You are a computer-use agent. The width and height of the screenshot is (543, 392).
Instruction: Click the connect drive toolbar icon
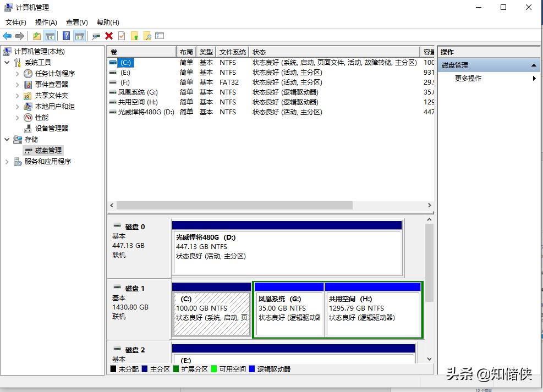[x=96, y=36]
